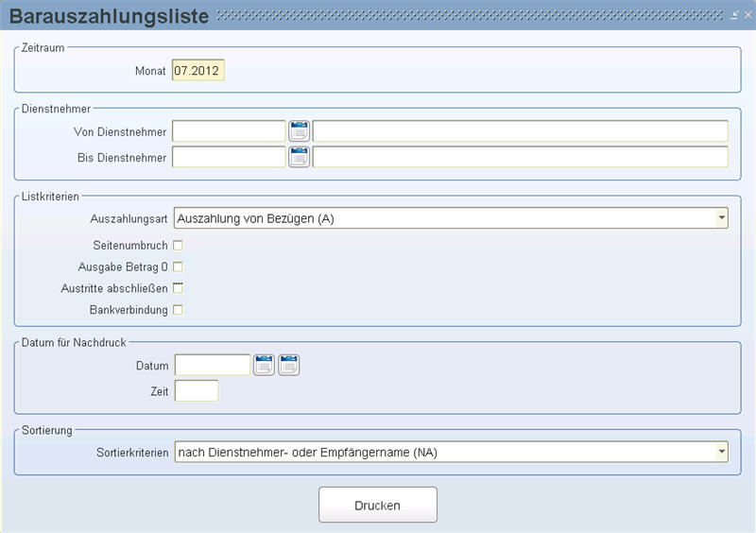The height and width of the screenshot is (533, 756).
Task: Click the Von Dienstnehmer number field
Action: click(x=229, y=131)
